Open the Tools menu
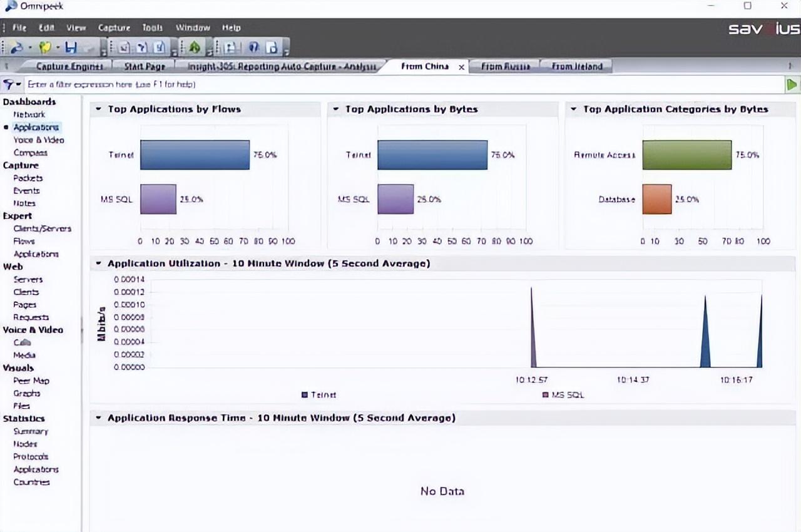The height and width of the screenshot is (532, 801). tap(152, 28)
